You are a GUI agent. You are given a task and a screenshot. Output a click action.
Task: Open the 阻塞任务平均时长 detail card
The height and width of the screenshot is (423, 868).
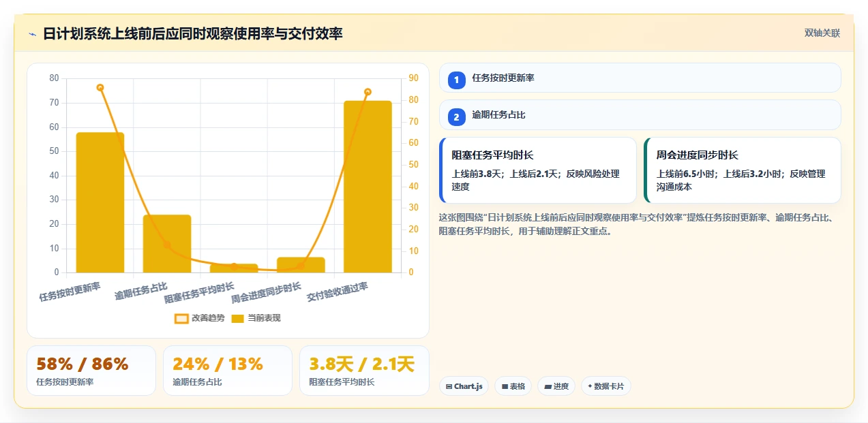coord(538,170)
